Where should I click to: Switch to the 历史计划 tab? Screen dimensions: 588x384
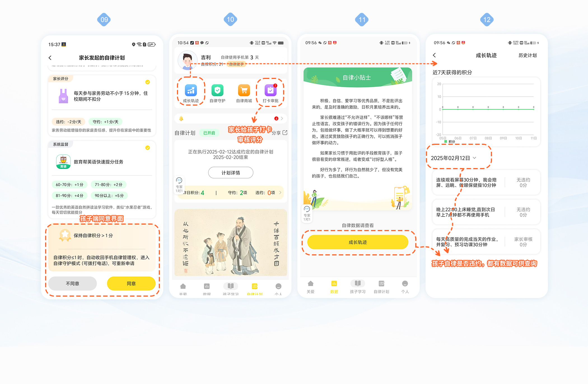click(528, 55)
